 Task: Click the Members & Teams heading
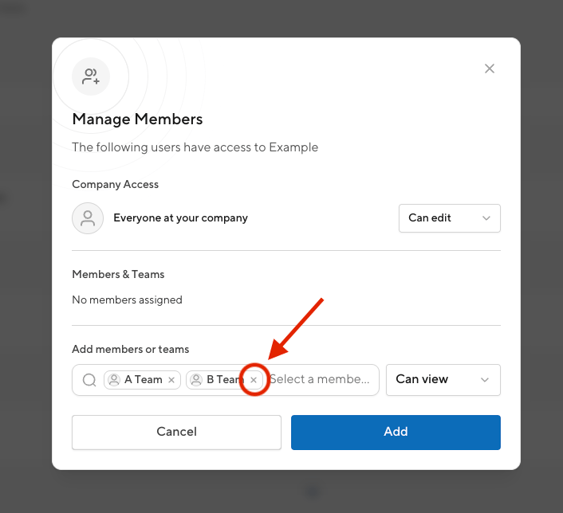(x=118, y=274)
